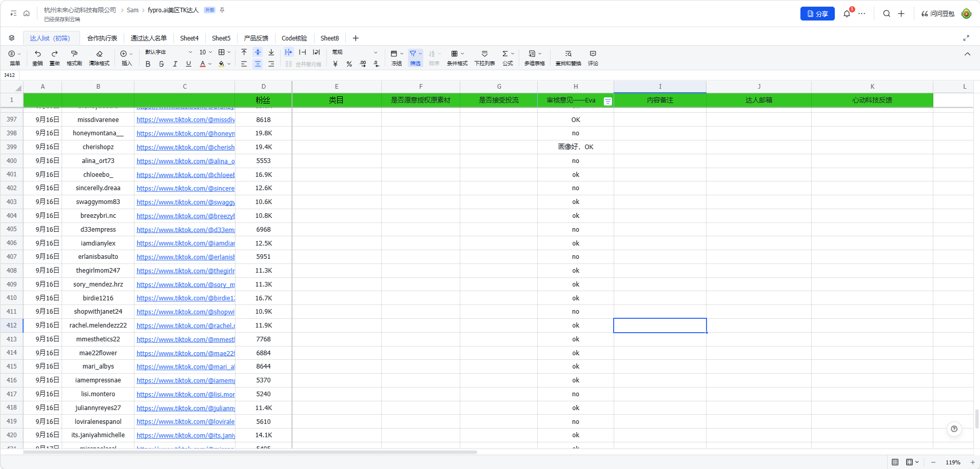
Task: Click the currency ¥ format icon
Action: pos(336,64)
